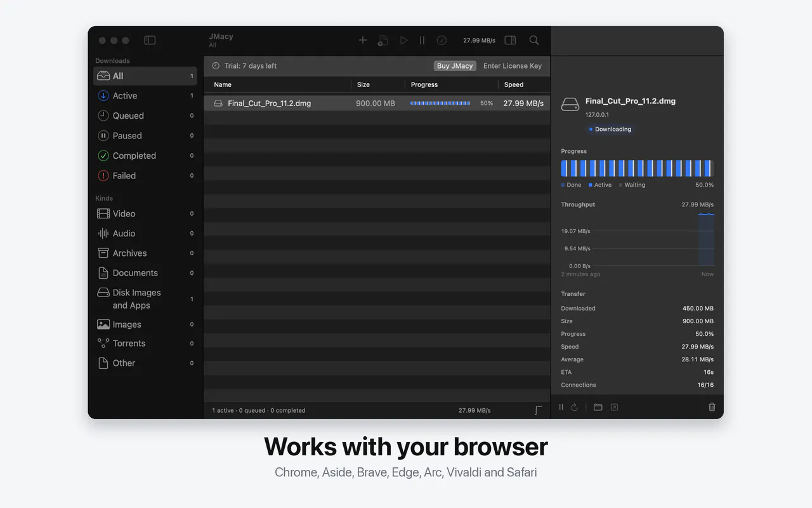Screen dimensions: 812x508
Task: Restart the download with the circular arrow icon
Action: 574,407
